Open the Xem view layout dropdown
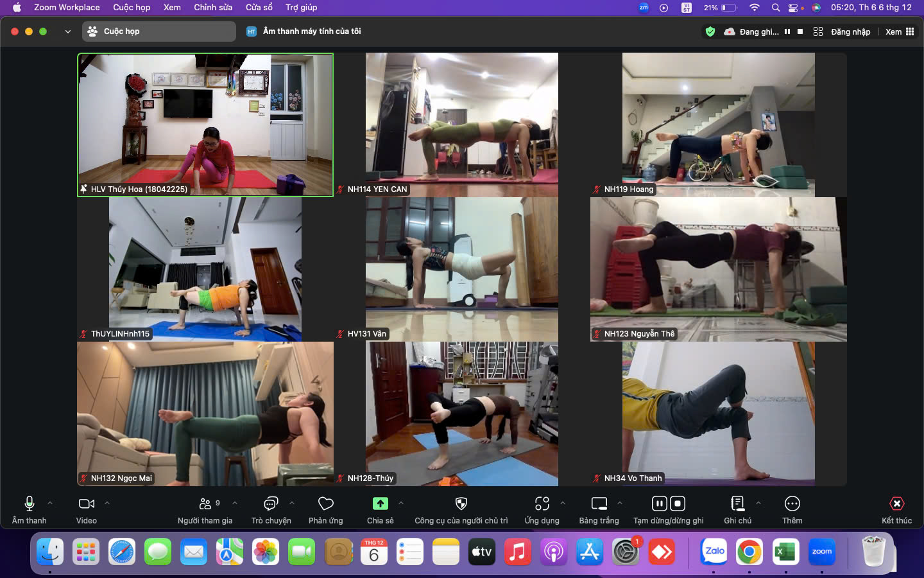Image resolution: width=924 pixels, height=578 pixels. (900, 31)
